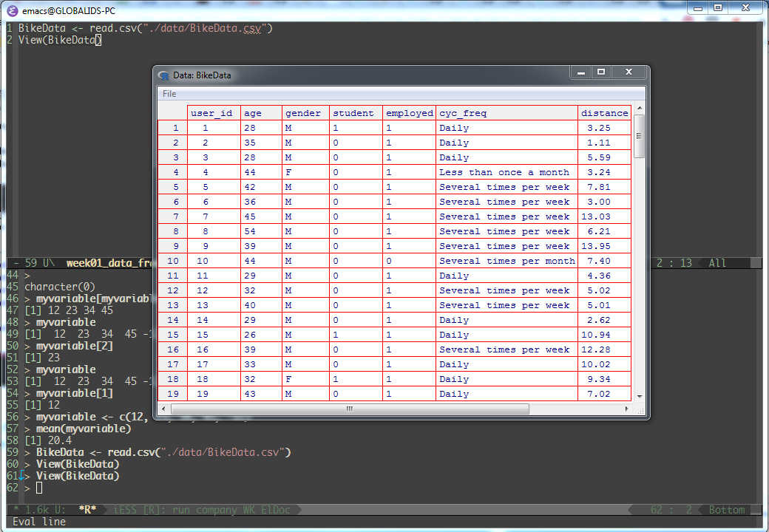Click the Eval line message in the echo area

[x=39, y=522]
